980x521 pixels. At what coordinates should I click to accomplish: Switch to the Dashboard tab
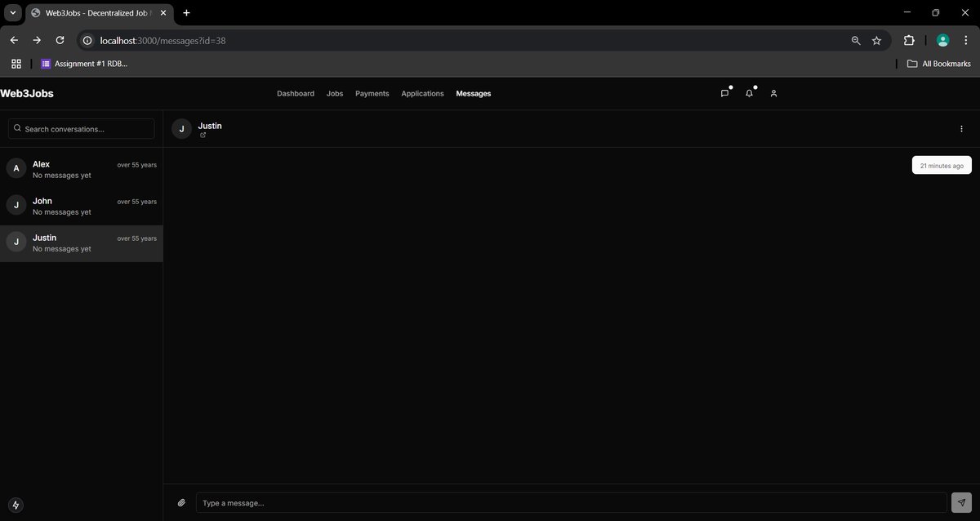[x=295, y=93]
